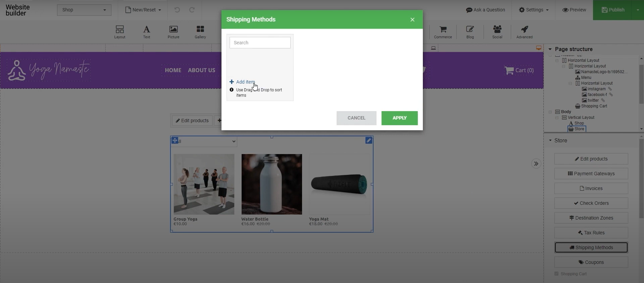
Task: Close the Shipping Methods dialog
Action: [x=412, y=19]
